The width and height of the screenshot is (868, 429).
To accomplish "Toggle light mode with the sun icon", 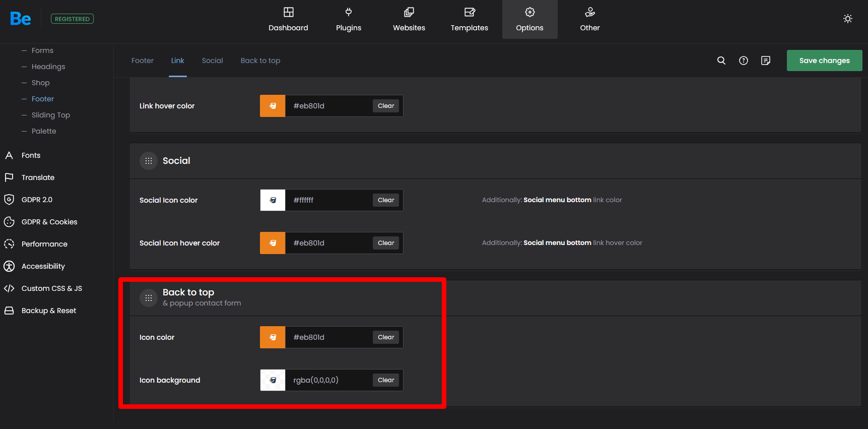I will [848, 19].
